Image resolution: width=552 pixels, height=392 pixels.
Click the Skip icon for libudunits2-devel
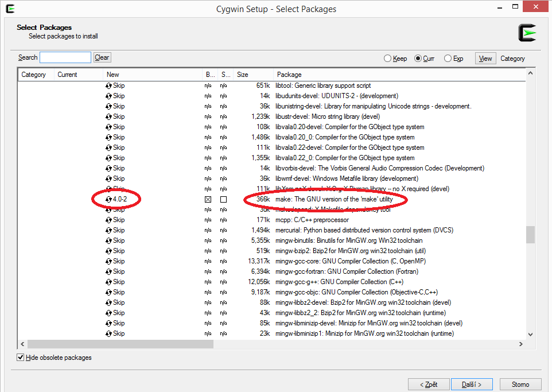coord(108,96)
